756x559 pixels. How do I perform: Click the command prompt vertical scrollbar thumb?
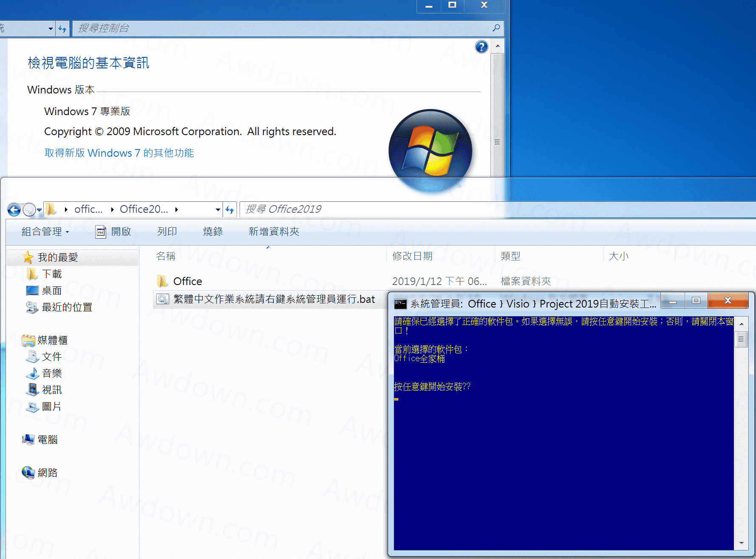point(741,339)
